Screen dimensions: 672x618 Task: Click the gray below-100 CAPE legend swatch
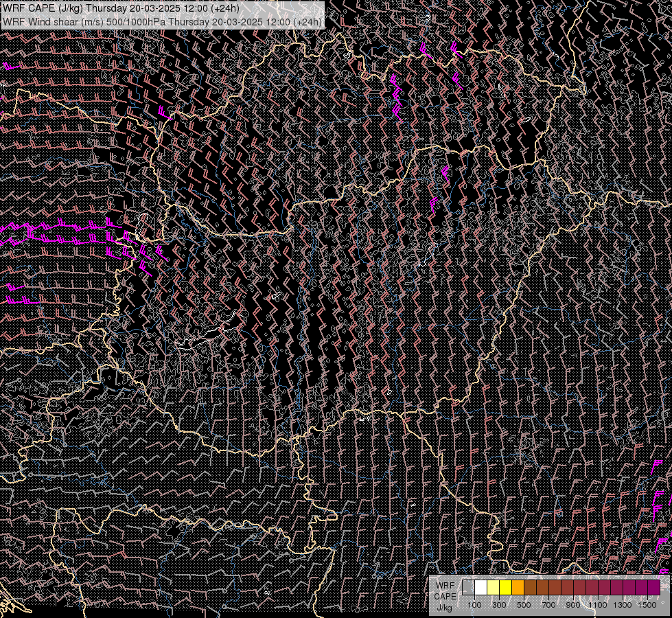pyautogui.click(x=468, y=588)
